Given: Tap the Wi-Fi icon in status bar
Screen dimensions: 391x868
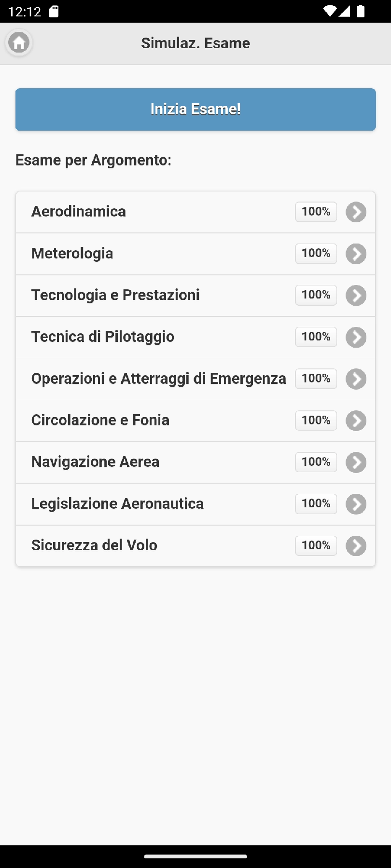Looking at the screenshot, I should [x=330, y=11].
